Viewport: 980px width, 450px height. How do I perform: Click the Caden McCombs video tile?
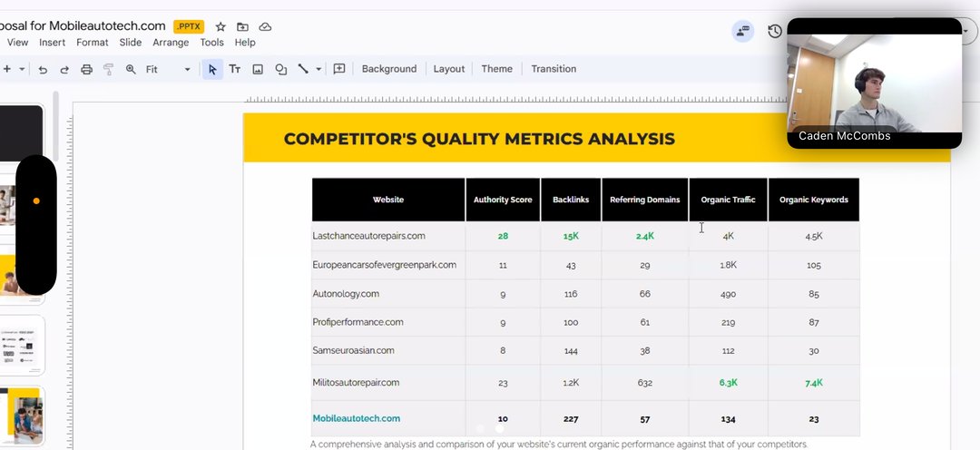point(875,83)
